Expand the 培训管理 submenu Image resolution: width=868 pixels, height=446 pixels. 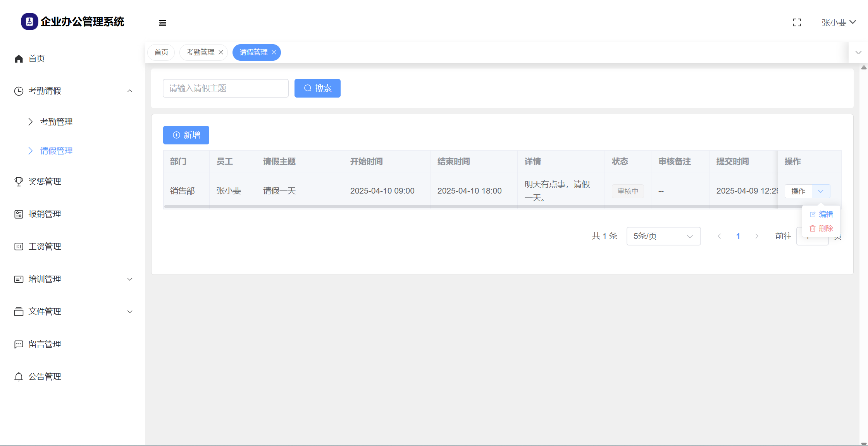tap(130, 279)
